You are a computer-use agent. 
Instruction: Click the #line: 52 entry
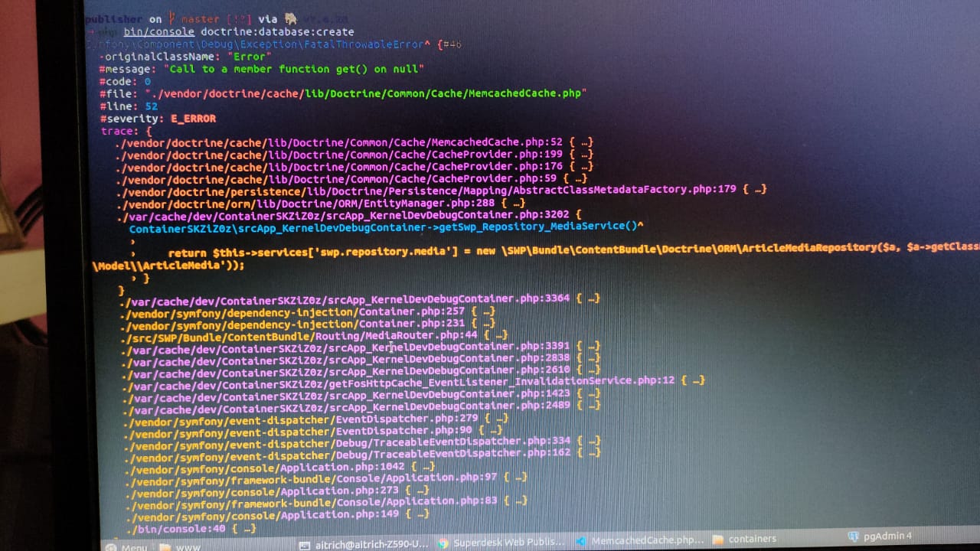pos(129,106)
